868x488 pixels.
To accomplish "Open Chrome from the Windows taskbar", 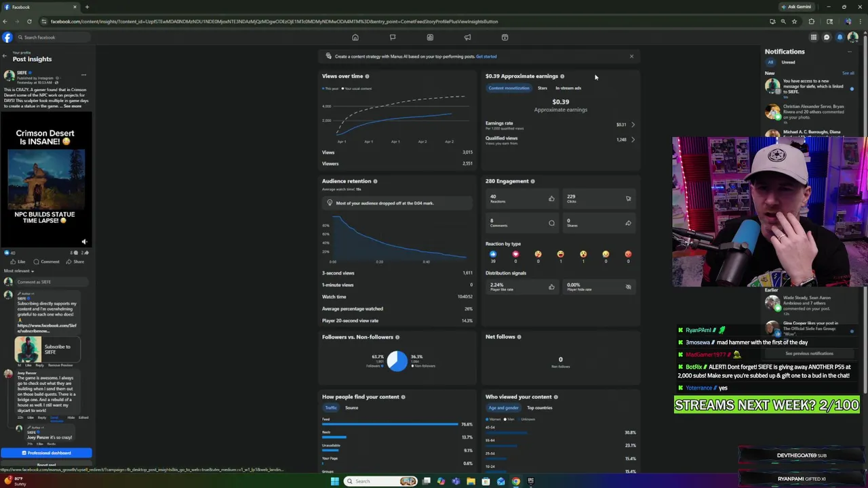I will click(515, 481).
